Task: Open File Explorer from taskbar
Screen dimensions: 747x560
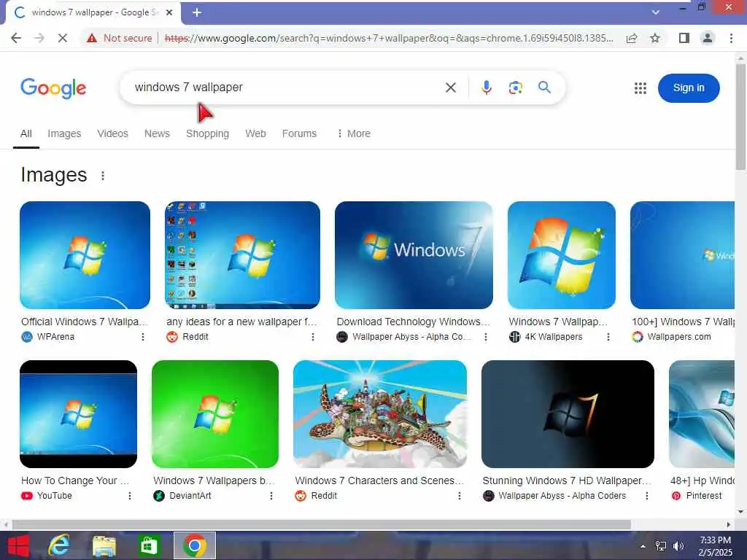Action: point(104,545)
